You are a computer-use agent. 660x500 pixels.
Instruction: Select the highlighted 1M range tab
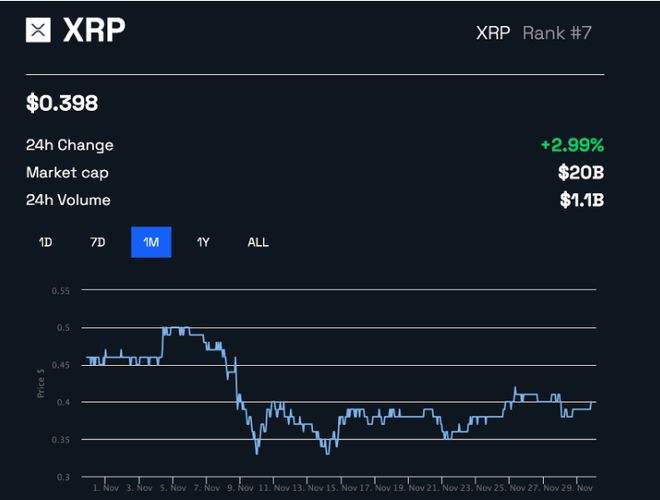(x=151, y=242)
